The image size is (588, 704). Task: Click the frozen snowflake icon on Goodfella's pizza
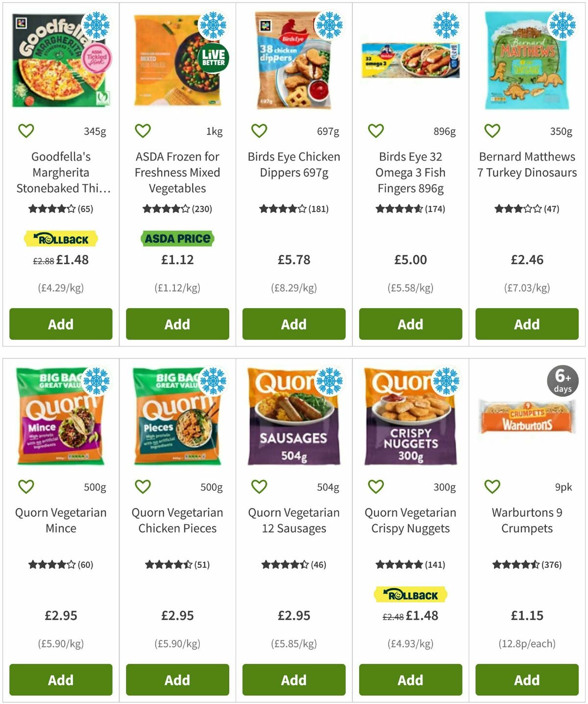(96, 24)
